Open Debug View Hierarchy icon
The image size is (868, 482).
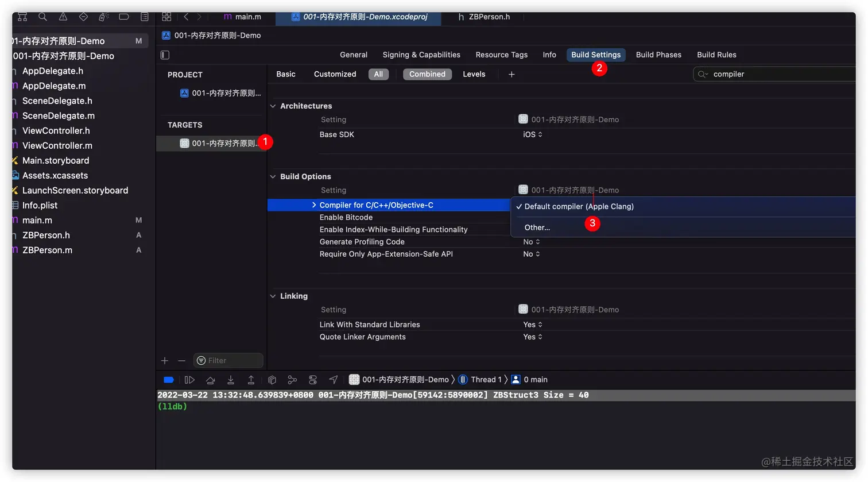[x=272, y=380]
